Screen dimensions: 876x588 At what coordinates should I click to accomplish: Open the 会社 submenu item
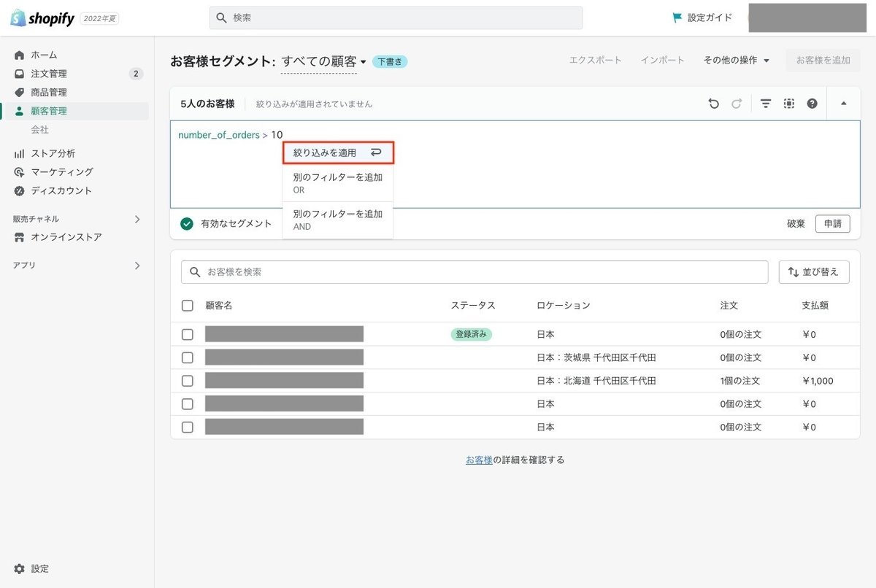click(40, 130)
